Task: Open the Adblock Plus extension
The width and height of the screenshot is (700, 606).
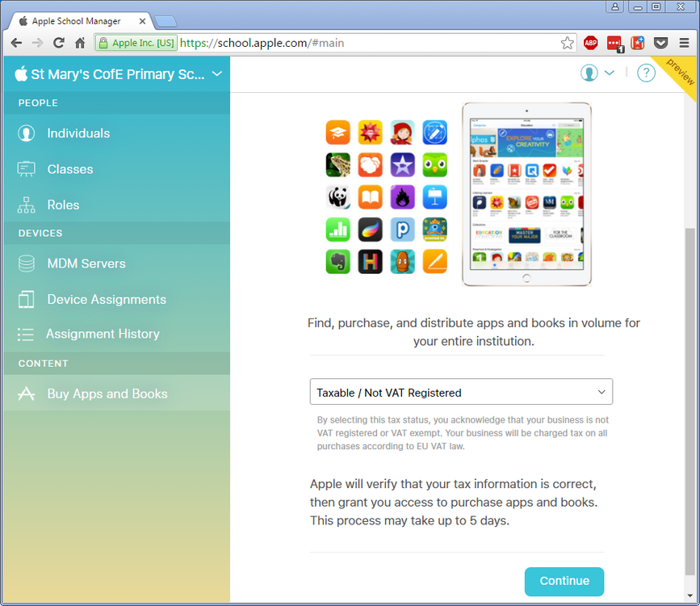Action: pos(591,43)
